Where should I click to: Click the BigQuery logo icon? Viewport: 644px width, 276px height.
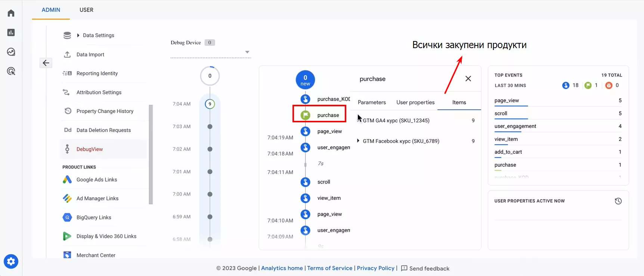pos(67,217)
